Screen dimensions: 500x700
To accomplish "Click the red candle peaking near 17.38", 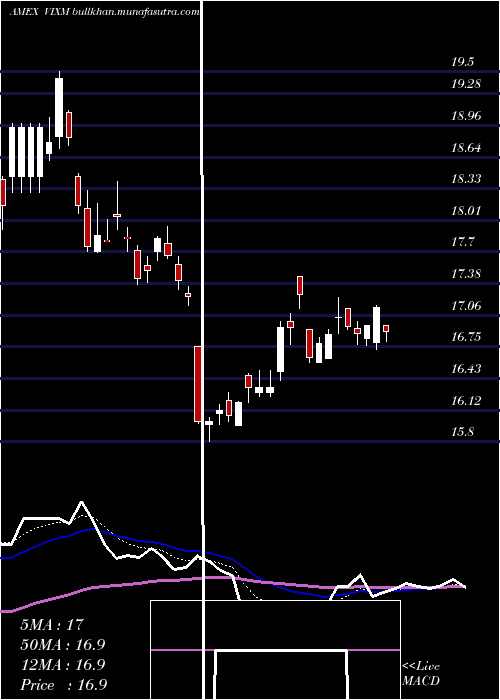I will (x=300, y=285).
